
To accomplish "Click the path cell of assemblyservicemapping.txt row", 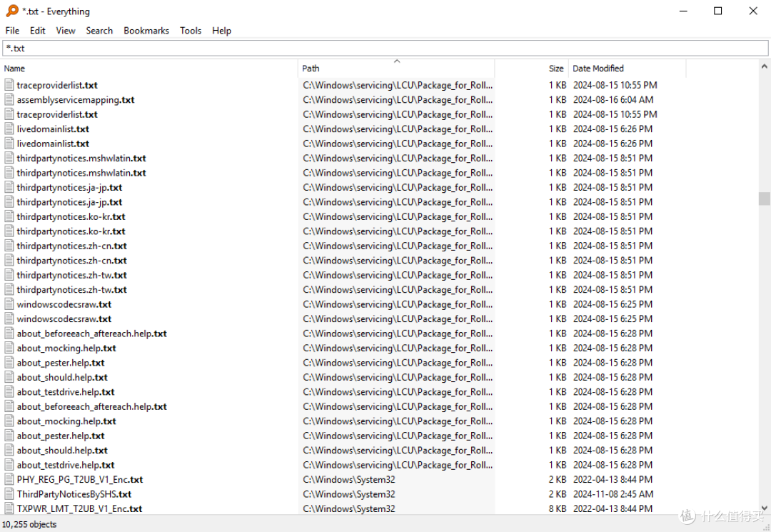I will pos(398,100).
